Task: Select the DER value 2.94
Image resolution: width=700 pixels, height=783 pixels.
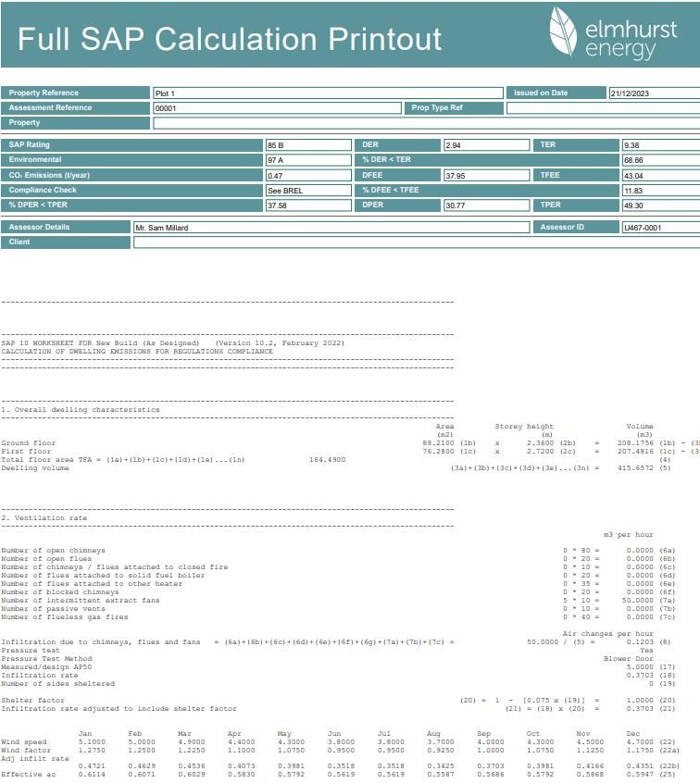Action: pyautogui.click(x=486, y=145)
